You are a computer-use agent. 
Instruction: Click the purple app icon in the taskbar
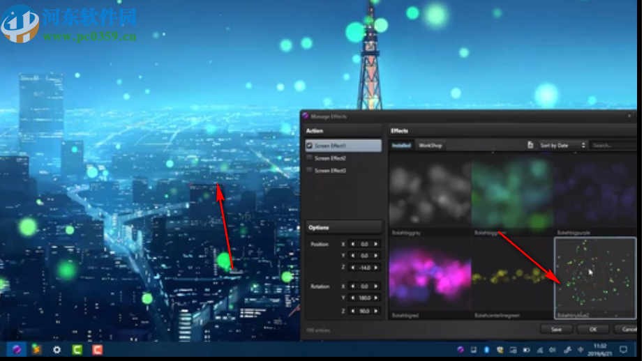17,349
